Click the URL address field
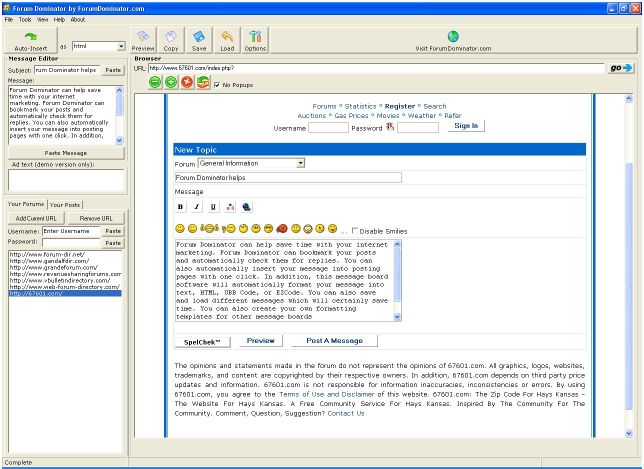 tap(376, 68)
